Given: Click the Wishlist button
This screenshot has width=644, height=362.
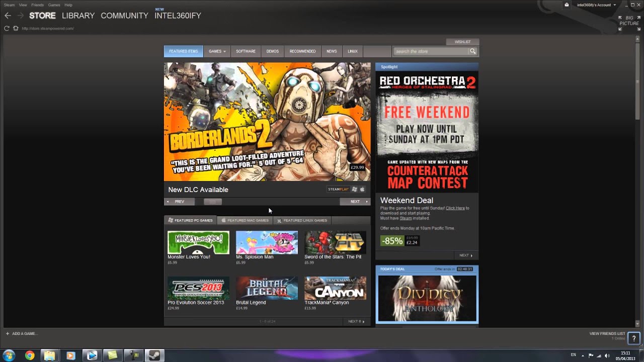Looking at the screenshot, I should 463,42.
